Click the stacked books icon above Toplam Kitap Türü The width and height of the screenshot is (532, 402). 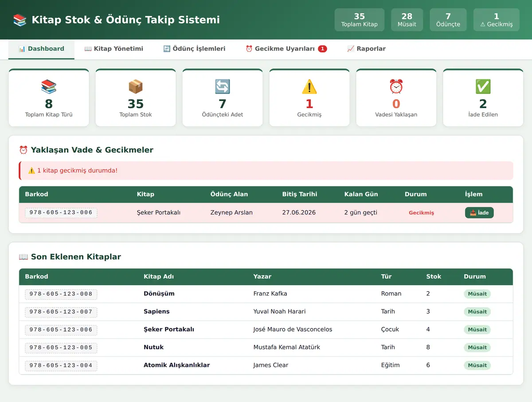point(49,86)
